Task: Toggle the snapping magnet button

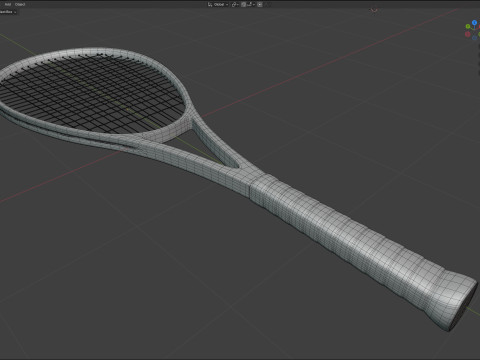Action: click(x=243, y=4)
